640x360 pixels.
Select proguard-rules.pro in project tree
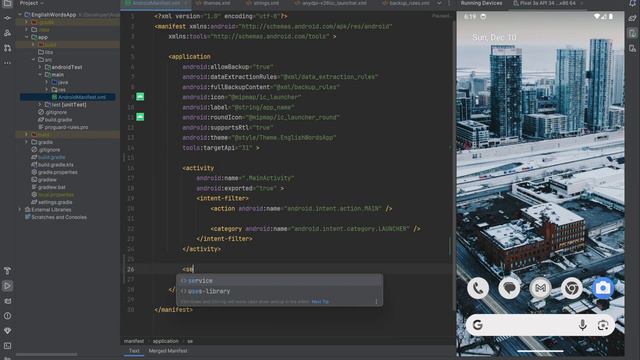pos(62,127)
